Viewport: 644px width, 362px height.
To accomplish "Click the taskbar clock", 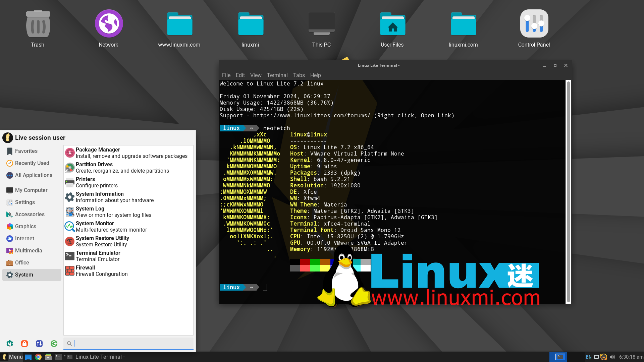I will point(631,357).
